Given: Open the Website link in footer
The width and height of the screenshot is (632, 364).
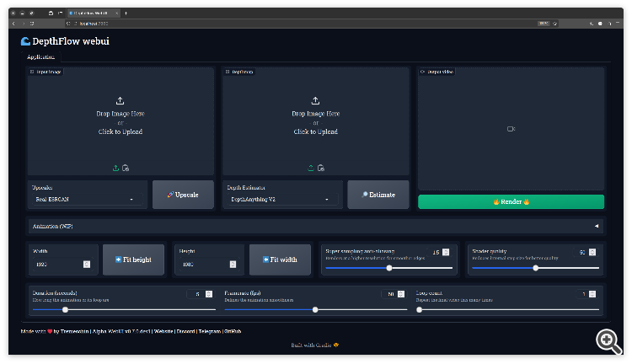Looking at the screenshot, I should (163, 331).
